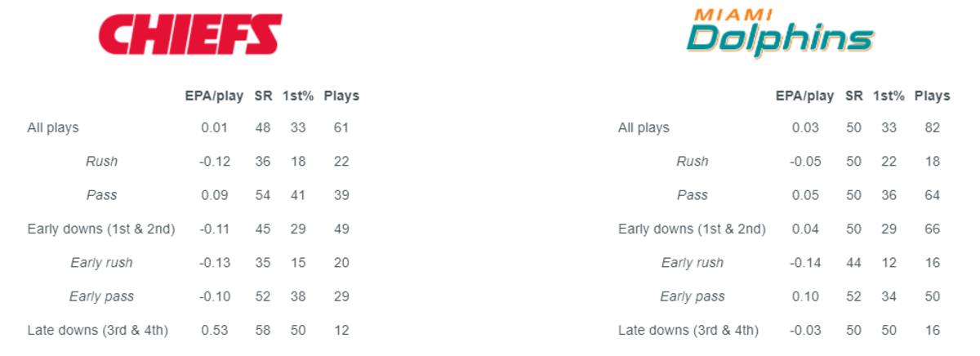Image resolution: width=980 pixels, height=356 pixels.
Task: Select Chiefs Early downs (1st & 2nd) row
Action: [x=101, y=229]
